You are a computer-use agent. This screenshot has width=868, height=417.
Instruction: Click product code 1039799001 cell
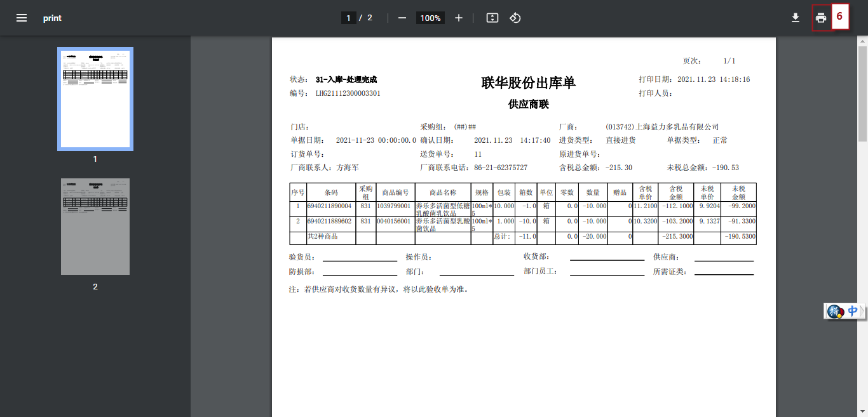[395, 209]
